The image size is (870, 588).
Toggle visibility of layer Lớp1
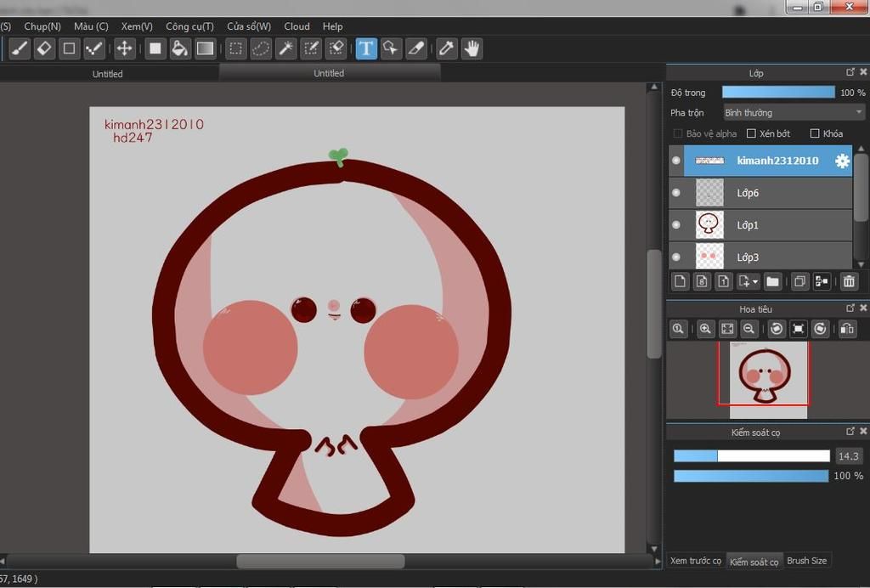675,225
